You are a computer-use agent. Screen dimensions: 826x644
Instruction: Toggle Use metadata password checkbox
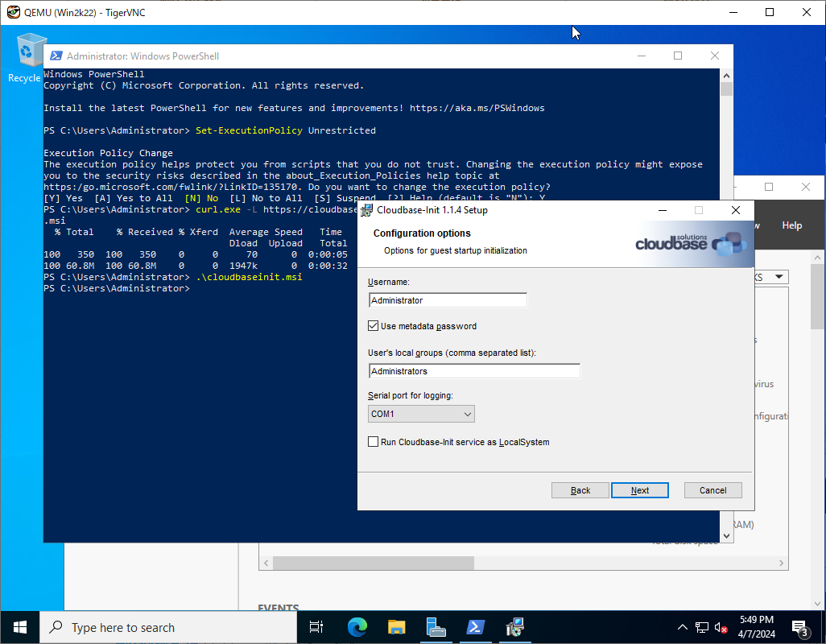pyautogui.click(x=373, y=326)
